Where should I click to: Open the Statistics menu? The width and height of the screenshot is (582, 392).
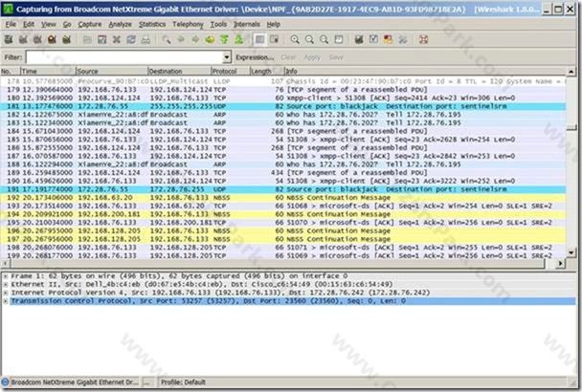click(x=152, y=25)
